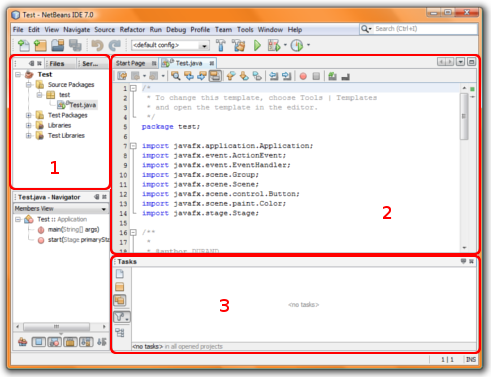
Task: Select main(String[] args) in Navigator
Action: click(73, 229)
